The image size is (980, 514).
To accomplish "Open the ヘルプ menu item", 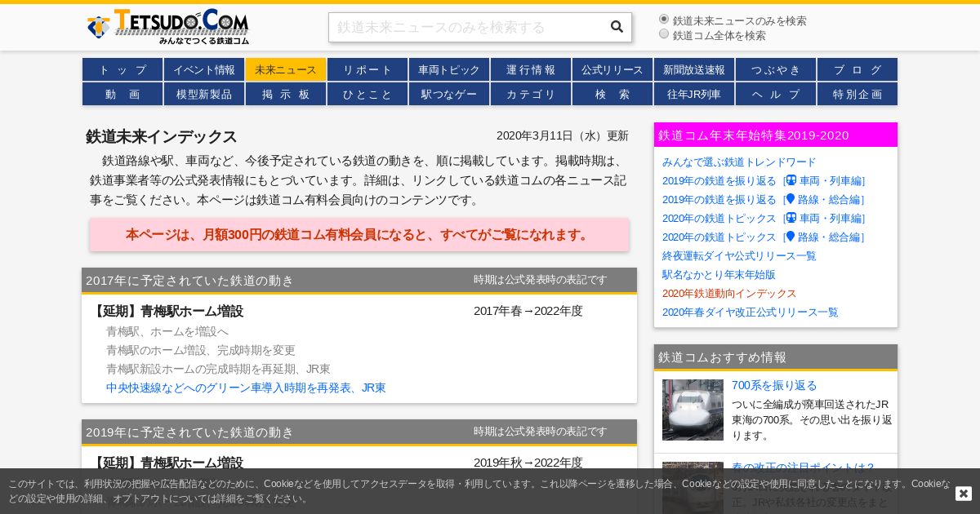I will tap(776, 94).
